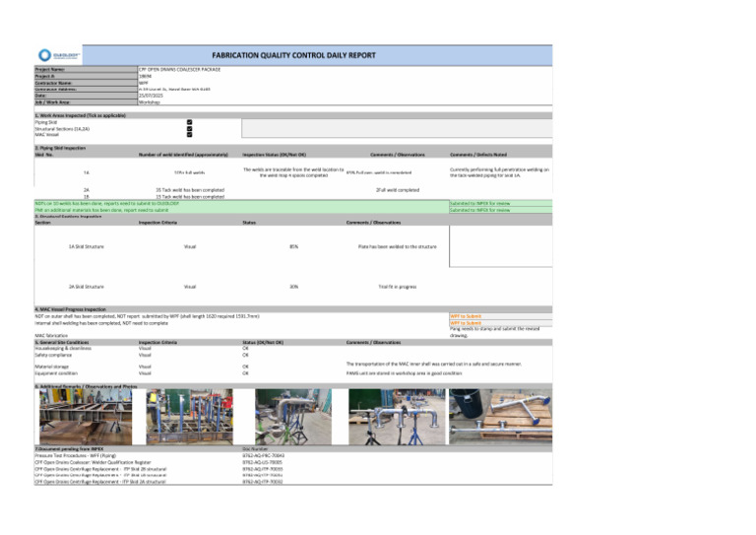Select 'Currently performing full penetration welding' comment
The width and height of the screenshot is (756, 535).
pos(499,172)
